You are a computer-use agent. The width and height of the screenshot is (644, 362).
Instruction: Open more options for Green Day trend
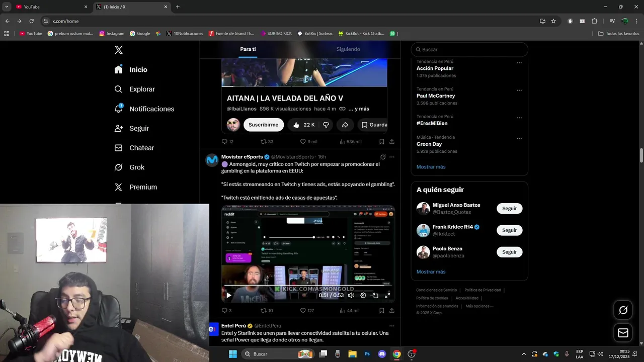tap(519, 139)
